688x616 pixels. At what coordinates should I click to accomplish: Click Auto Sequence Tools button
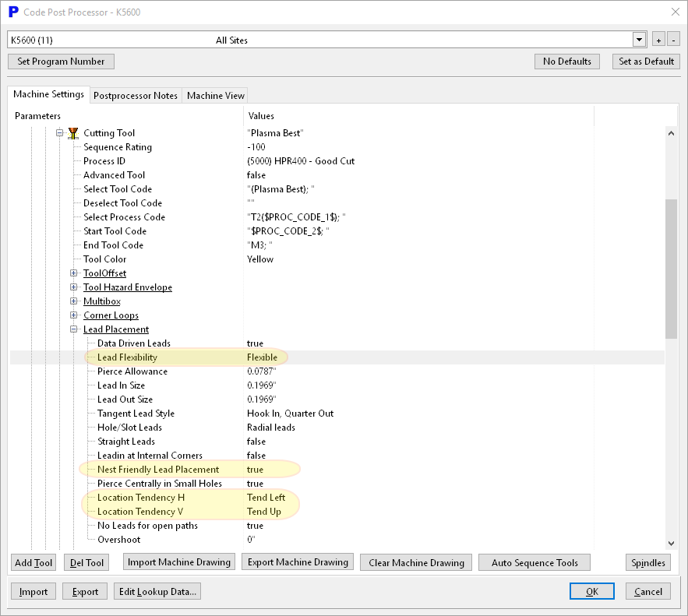(x=535, y=562)
